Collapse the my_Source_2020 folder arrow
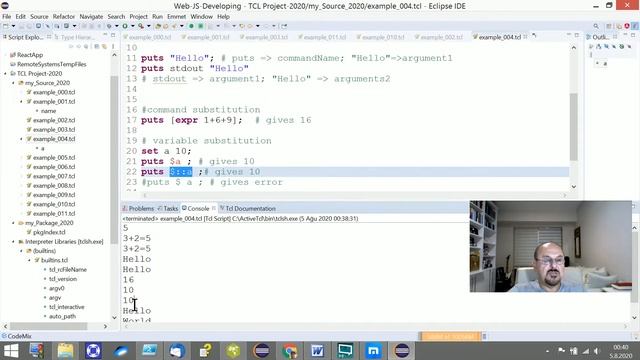Viewport: 640px width, 360px height. (x=13, y=83)
